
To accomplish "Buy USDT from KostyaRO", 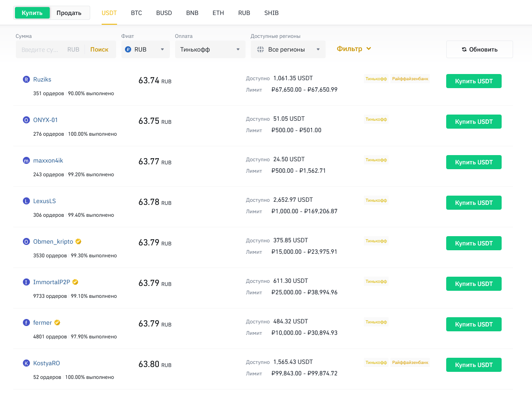I will coord(474,365).
